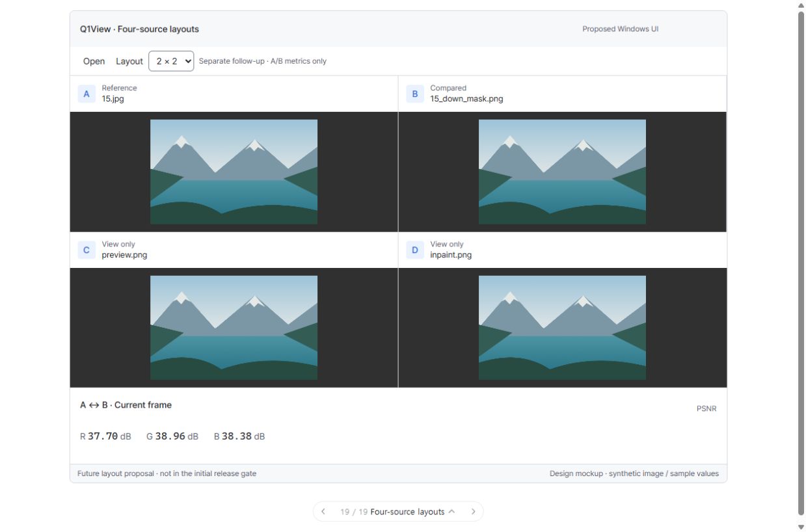Image resolution: width=806 pixels, height=532 pixels.
Task: Click the 15_down_mask.png file name
Action: tap(466, 99)
